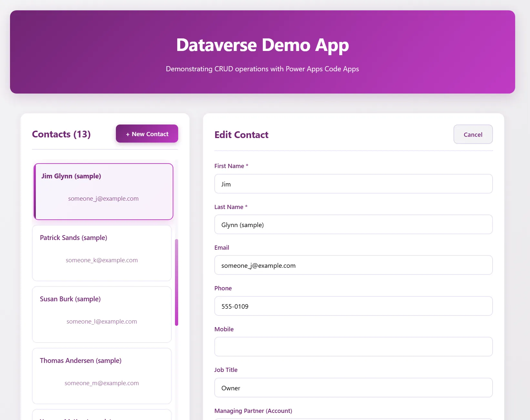
Task: Click the New Contact button
Action: pos(147,134)
